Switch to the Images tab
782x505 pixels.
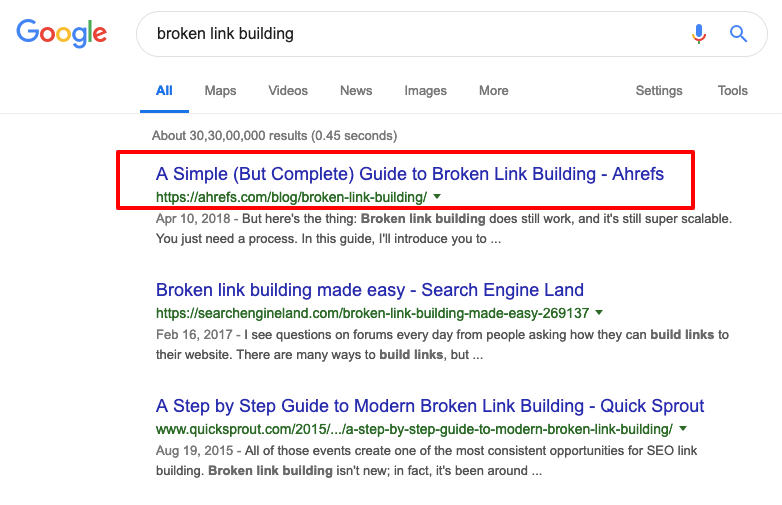tap(425, 91)
